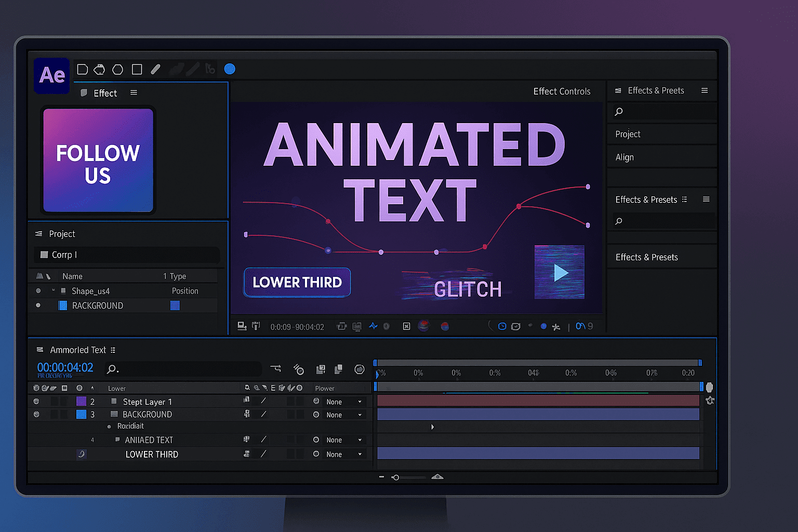Select the Rectangle tool in the toolbar
This screenshot has height=532, width=798.
pyautogui.click(x=137, y=69)
